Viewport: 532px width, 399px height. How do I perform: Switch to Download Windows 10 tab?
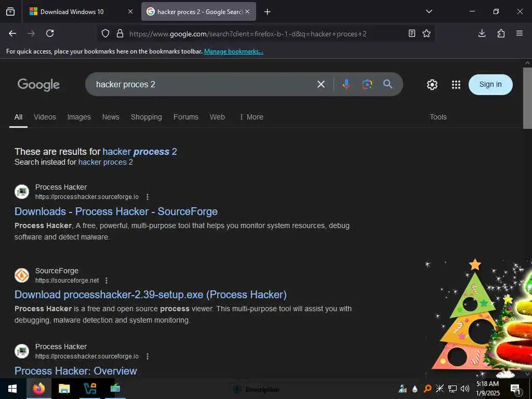81,11
